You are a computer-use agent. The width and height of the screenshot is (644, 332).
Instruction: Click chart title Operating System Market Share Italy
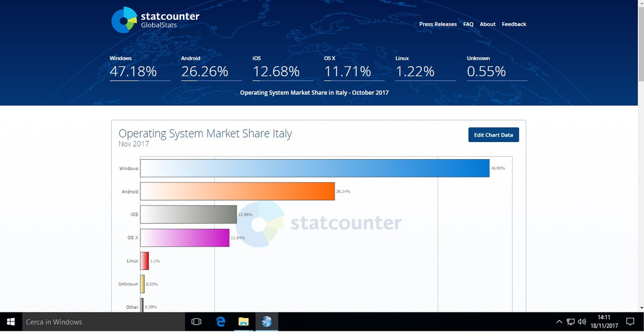[x=205, y=134]
